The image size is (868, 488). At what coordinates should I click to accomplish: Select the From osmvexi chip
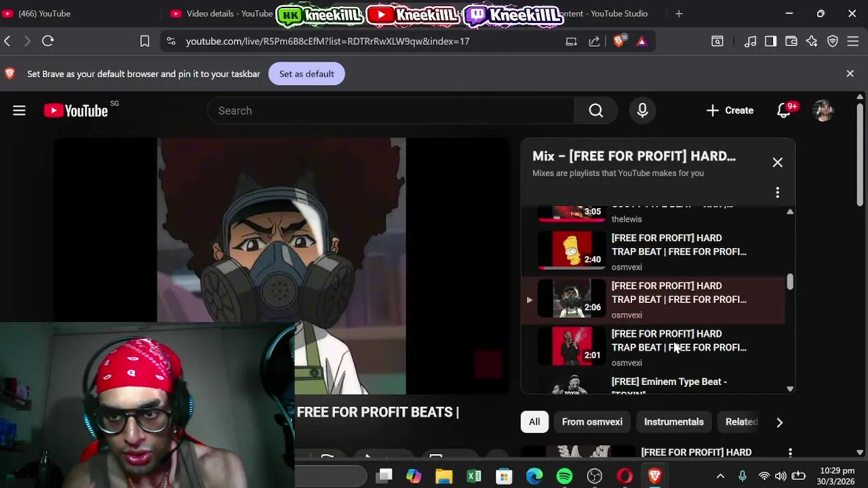coord(592,422)
